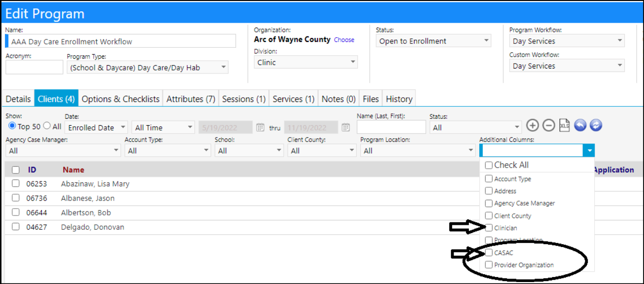Click the remove (minus) client icon
This screenshot has width=644, height=284.
[549, 126]
